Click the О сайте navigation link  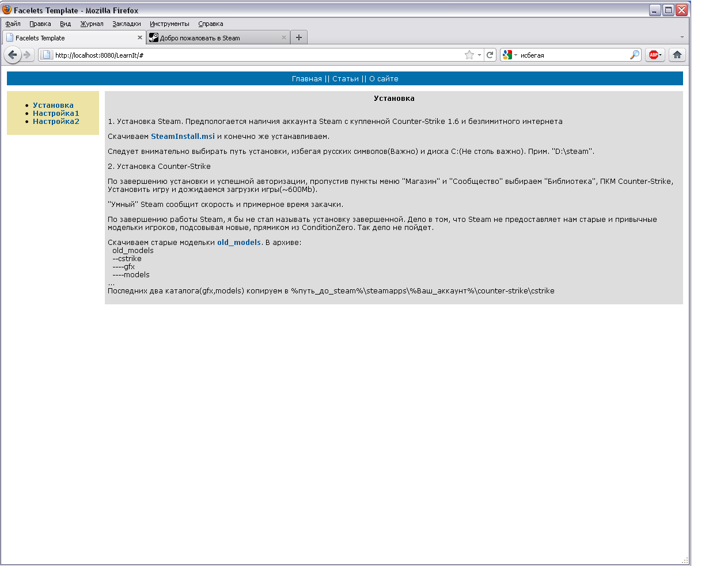click(x=384, y=79)
